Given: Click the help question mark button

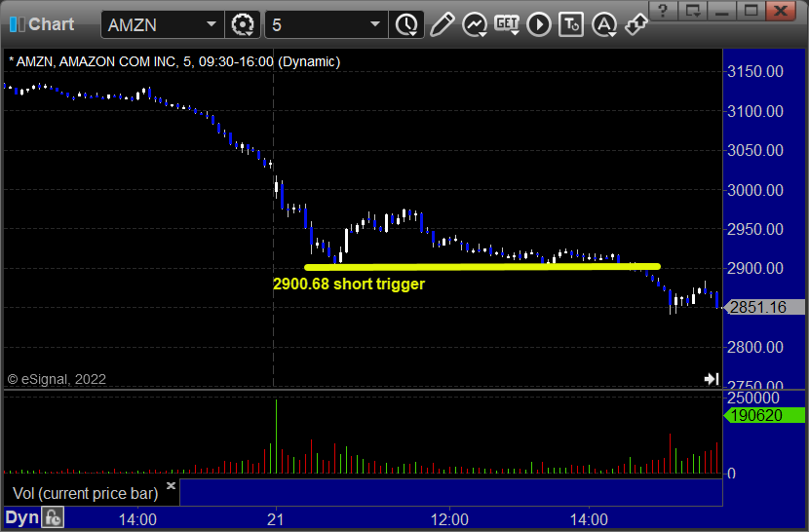Looking at the screenshot, I should point(664,11).
